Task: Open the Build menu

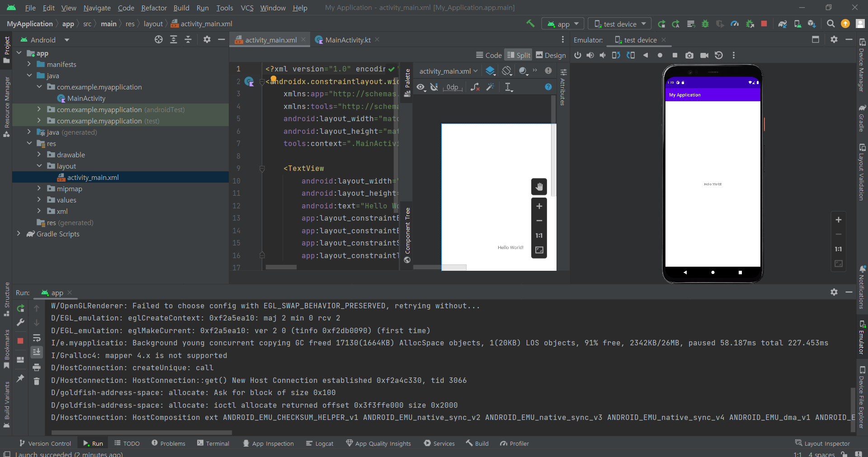Action: point(181,8)
